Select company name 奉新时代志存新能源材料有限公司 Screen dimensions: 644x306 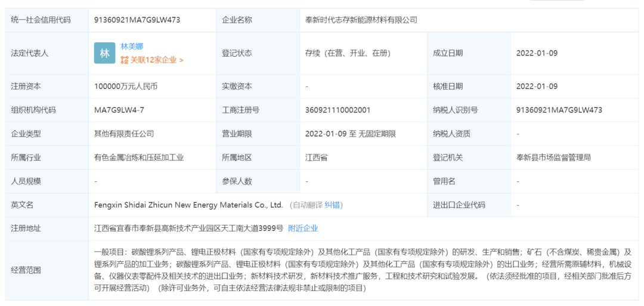tap(361, 19)
